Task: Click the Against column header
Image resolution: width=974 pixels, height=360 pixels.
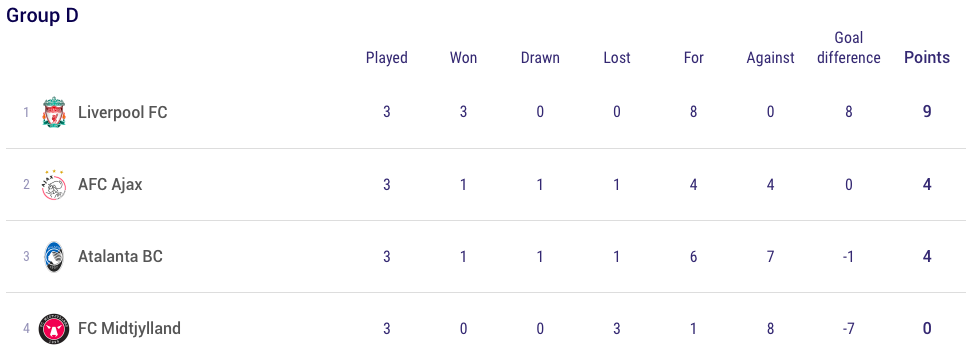Action: pos(770,58)
